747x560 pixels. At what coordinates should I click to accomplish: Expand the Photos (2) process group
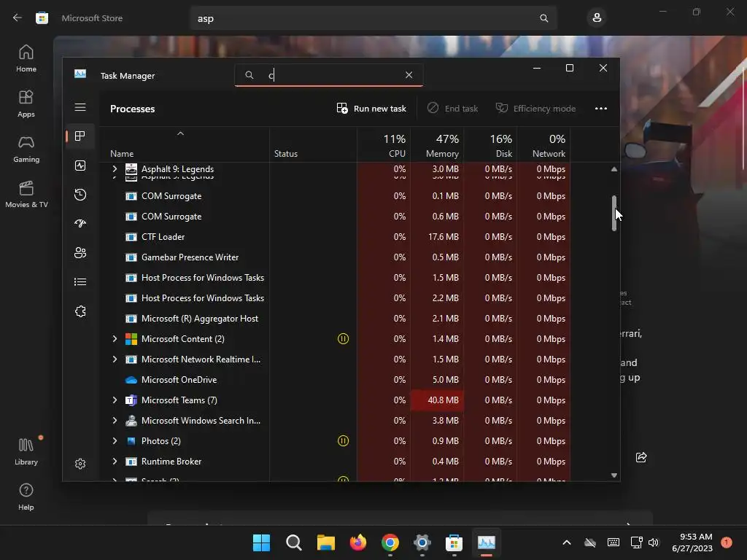(115, 441)
